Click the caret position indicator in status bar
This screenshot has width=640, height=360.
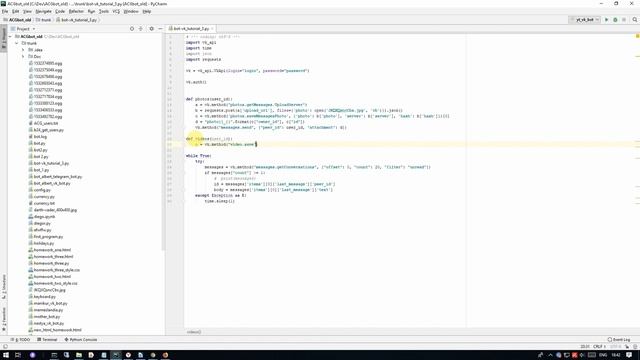point(585,346)
